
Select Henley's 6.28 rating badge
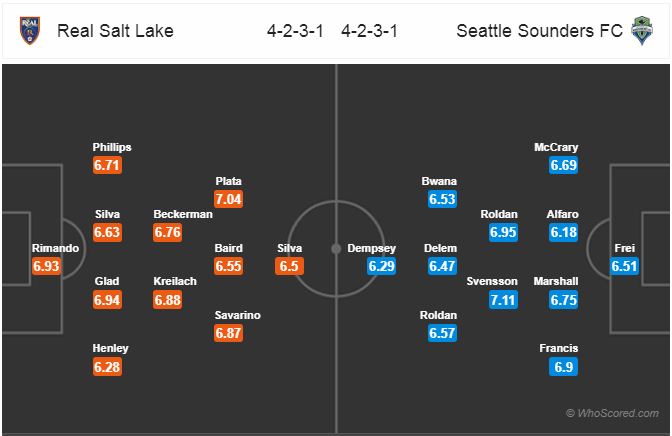(107, 367)
